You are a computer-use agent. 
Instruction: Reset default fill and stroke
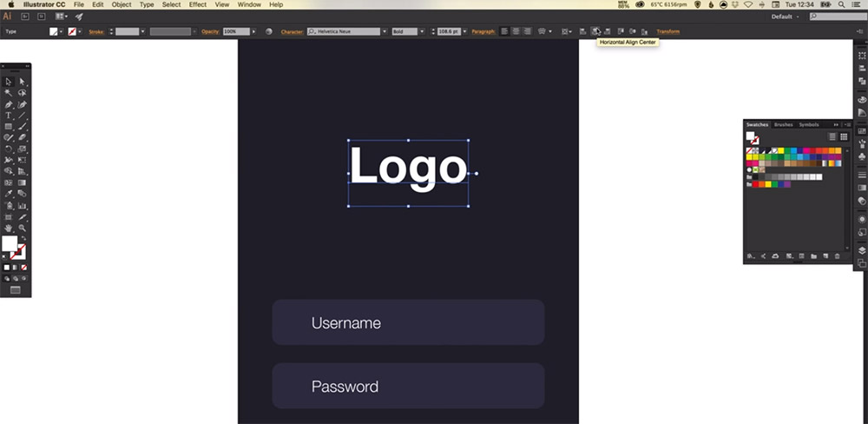[4, 256]
